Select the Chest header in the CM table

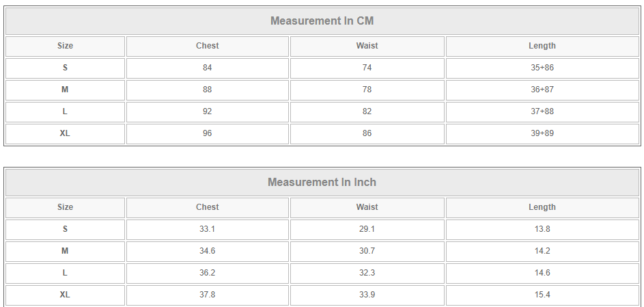(x=208, y=46)
